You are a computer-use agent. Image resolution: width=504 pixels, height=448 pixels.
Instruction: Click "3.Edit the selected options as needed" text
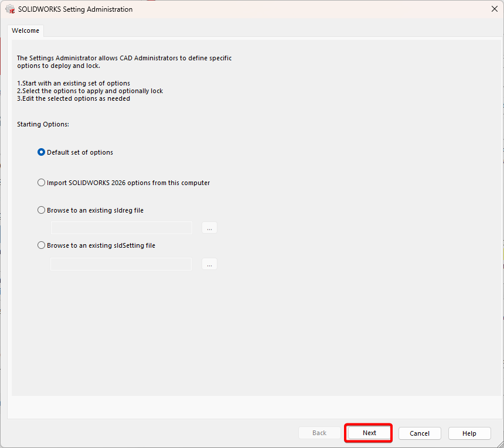[x=74, y=98]
